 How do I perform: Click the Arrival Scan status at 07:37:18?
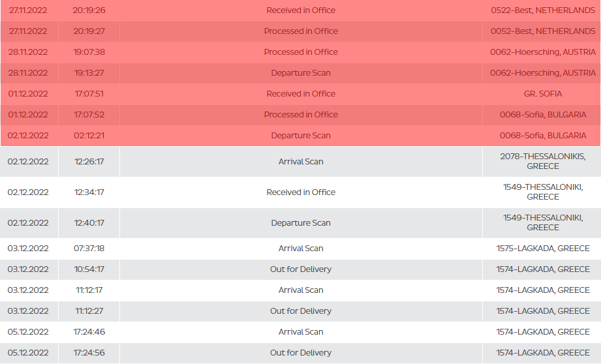tap(301, 249)
